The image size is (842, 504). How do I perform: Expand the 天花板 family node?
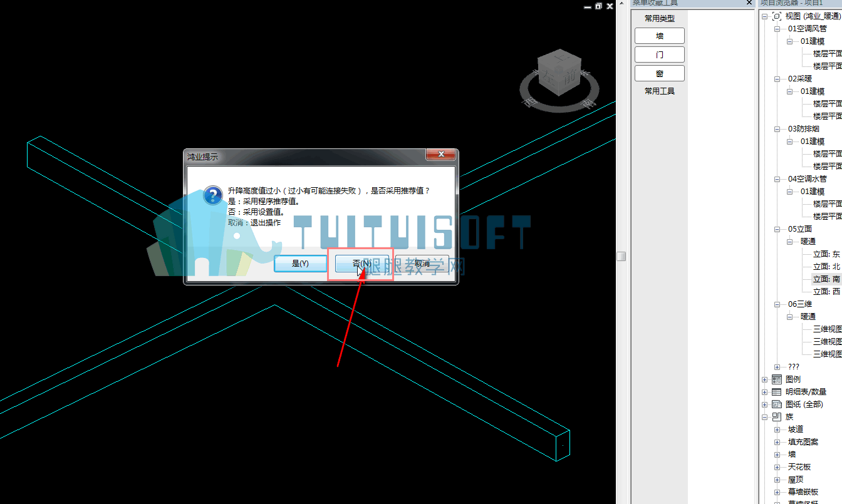point(777,467)
